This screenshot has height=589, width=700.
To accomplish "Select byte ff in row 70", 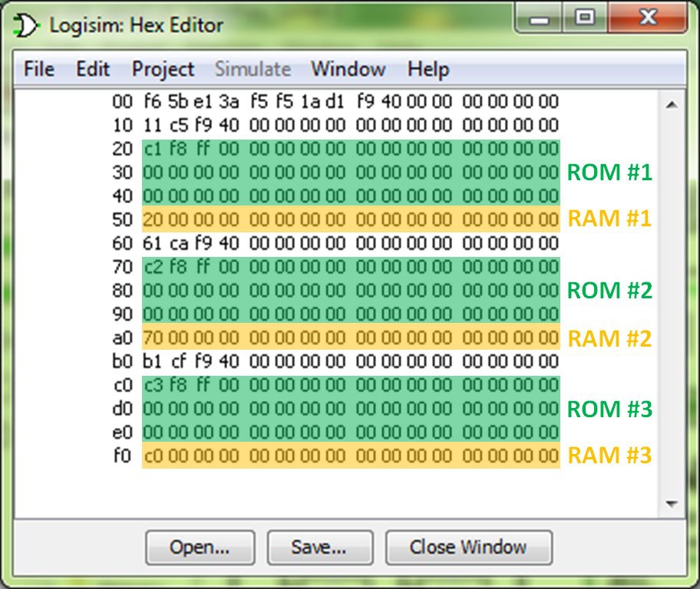I will pyautogui.click(x=203, y=267).
